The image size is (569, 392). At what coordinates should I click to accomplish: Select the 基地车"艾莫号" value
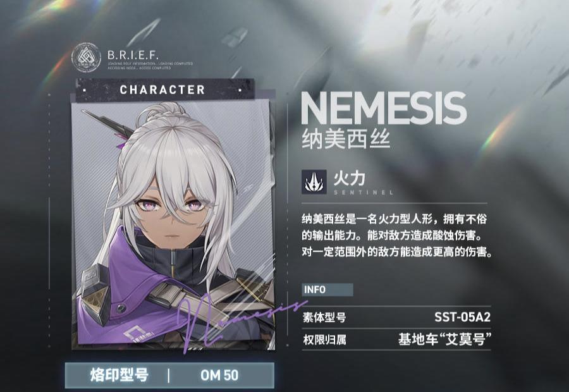(444, 340)
